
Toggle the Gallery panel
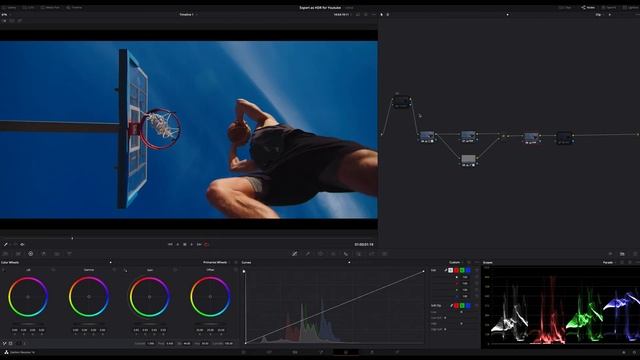tap(9, 7)
